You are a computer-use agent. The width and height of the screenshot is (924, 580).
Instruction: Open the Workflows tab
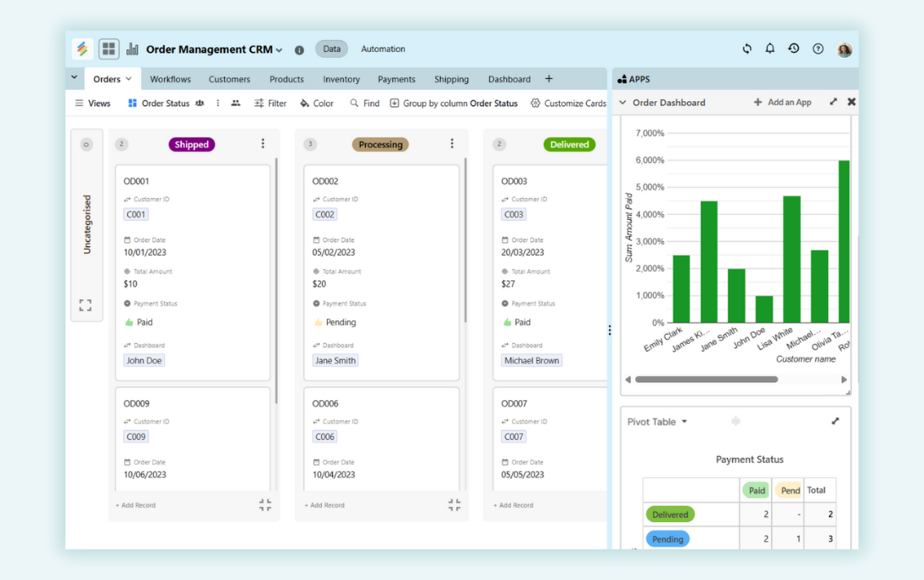[170, 78]
